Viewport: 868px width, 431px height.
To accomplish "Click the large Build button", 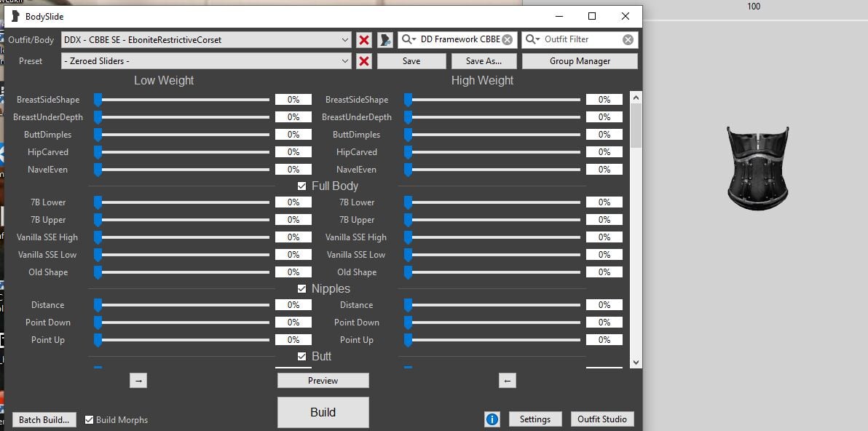I will (323, 412).
